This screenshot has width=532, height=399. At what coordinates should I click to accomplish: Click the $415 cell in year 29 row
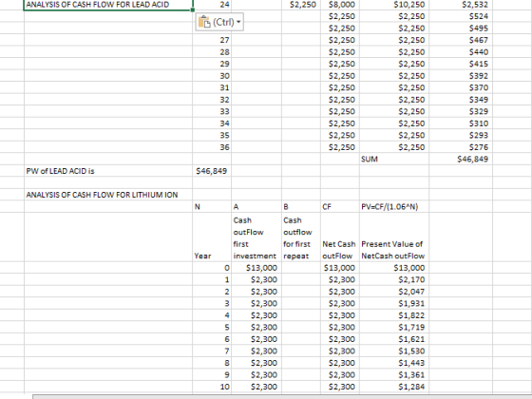point(461,64)
